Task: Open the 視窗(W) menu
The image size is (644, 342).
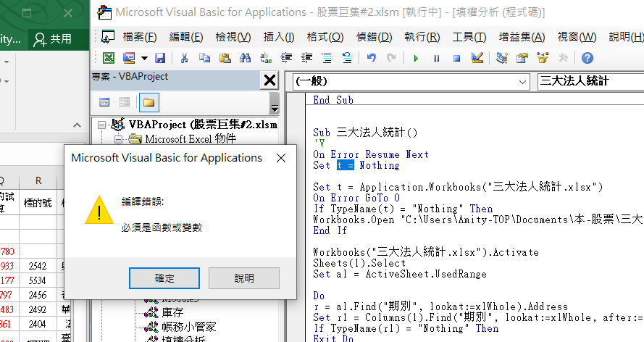Action: (x=577, y=38)
